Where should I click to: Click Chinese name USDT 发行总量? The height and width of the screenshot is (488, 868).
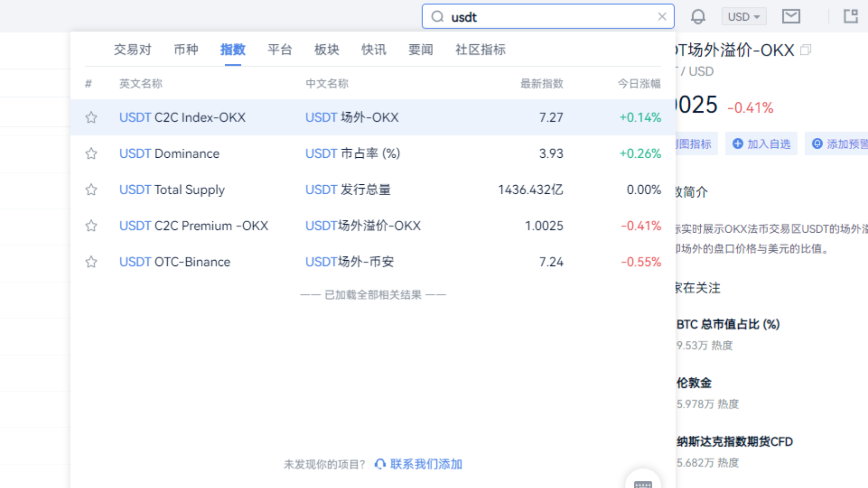348,189
